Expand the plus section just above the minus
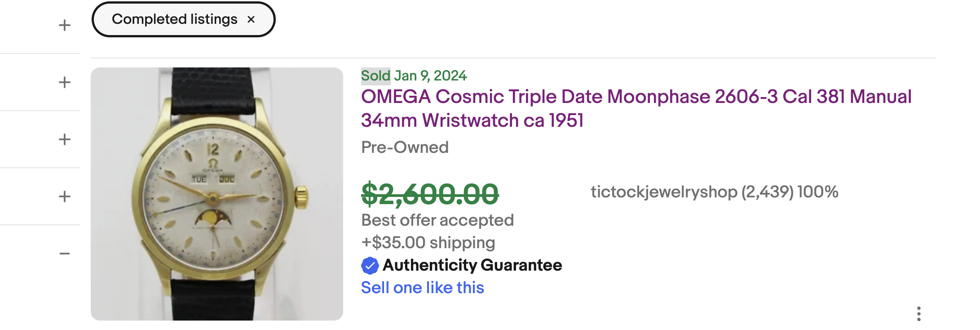The height and width of the screenshot is (330, 980). click(65, 196)
